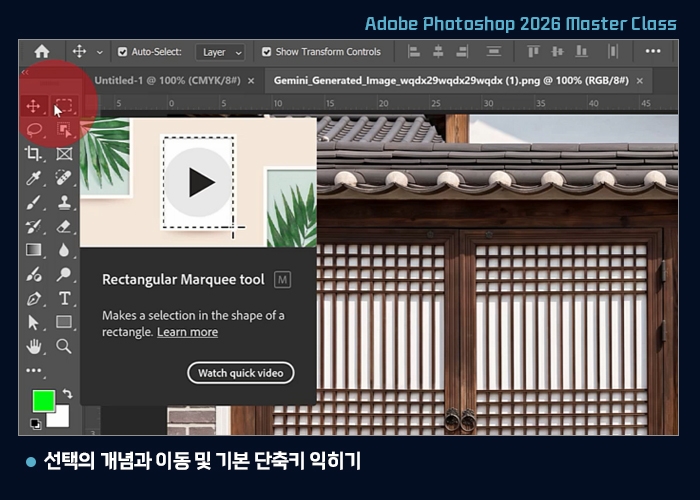The width and height of the screenshot is (700, 500).
Task: Reset default foreground and background colors
Action: point(35,424)
